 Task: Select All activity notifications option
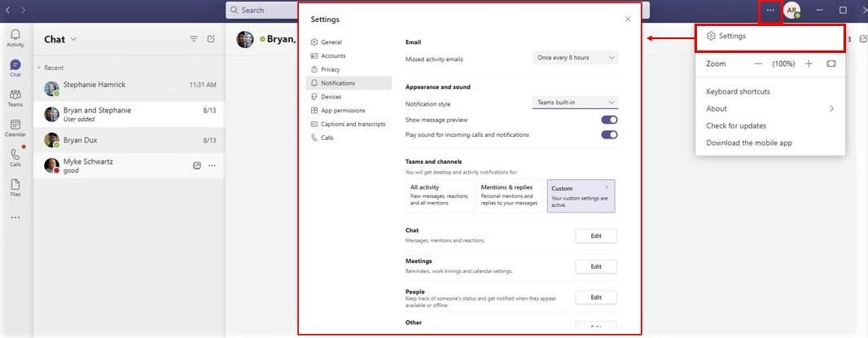click(x=440, y=195)
